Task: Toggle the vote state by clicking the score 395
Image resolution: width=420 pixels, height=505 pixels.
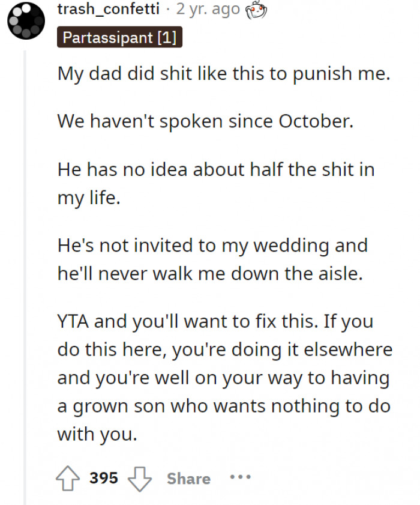Action: pyautogui.click(x=103, y=477)
